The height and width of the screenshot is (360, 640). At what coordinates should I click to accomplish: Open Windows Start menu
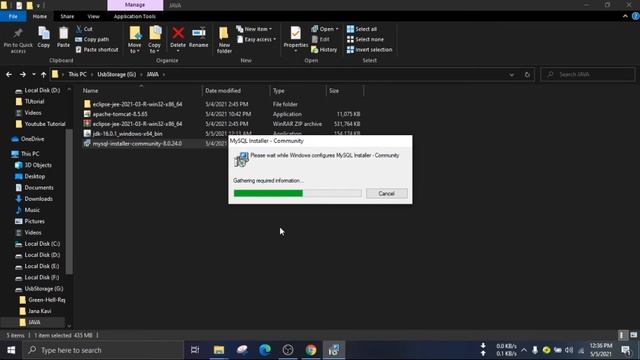[x=11, y=350]
